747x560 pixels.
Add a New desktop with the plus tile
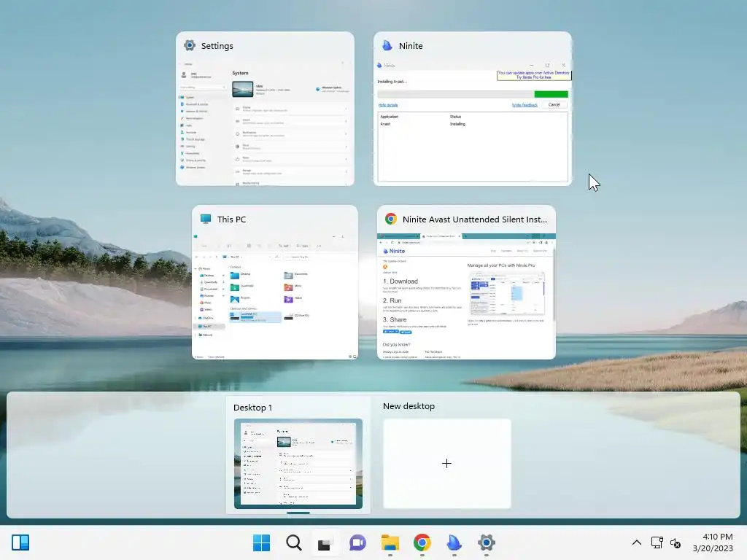447,463
